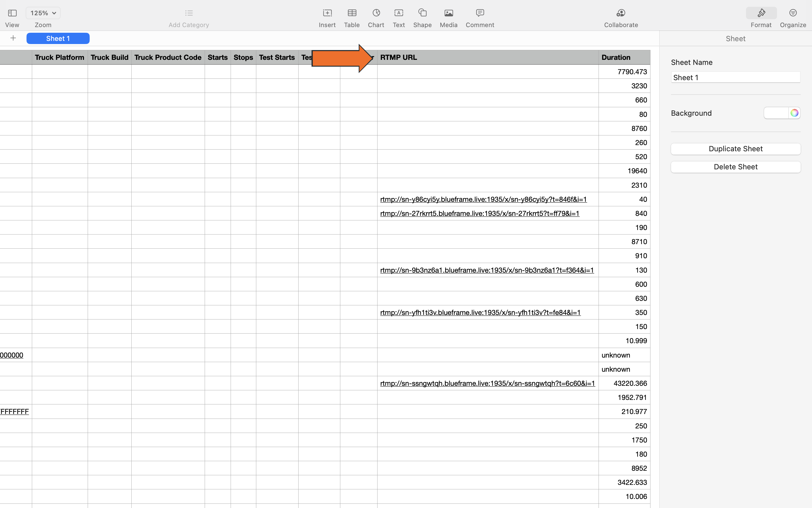Insert a Chart
This screenshot has width=812, height=508.
(376, 13)
